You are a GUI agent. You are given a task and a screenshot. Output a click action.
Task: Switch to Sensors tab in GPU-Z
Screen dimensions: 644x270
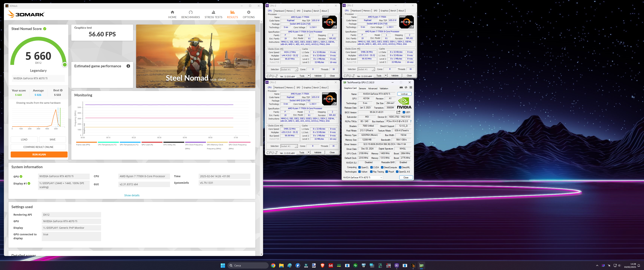[x=362, y=88]
